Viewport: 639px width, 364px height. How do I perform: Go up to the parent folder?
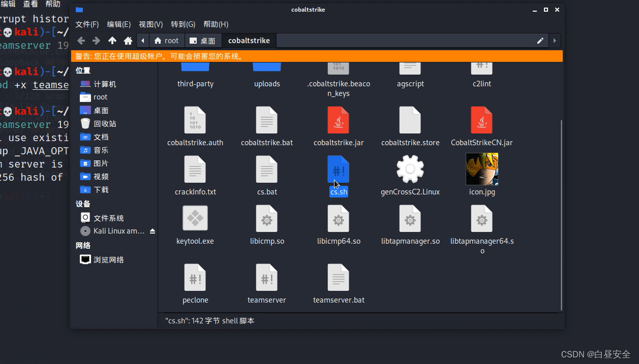[112, 41]
